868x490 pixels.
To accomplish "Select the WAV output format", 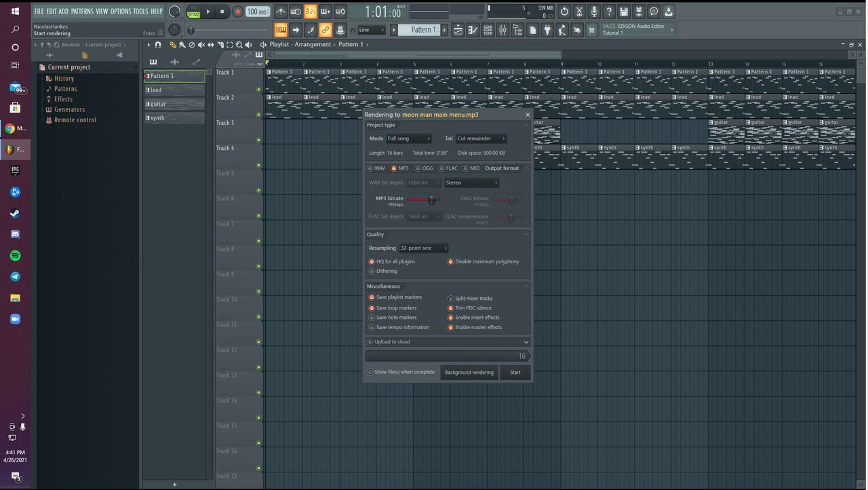I will 376,168.
